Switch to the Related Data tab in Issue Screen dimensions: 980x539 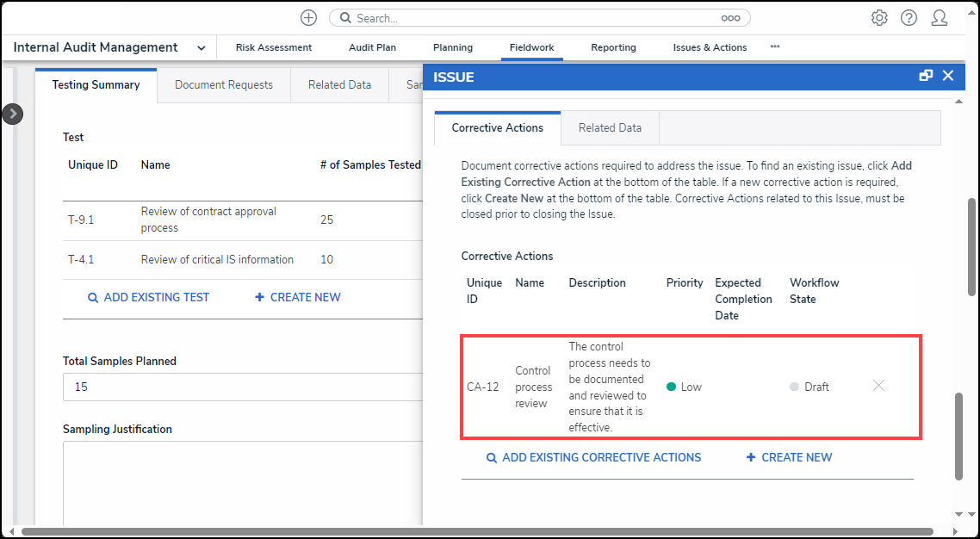(610, 127)
